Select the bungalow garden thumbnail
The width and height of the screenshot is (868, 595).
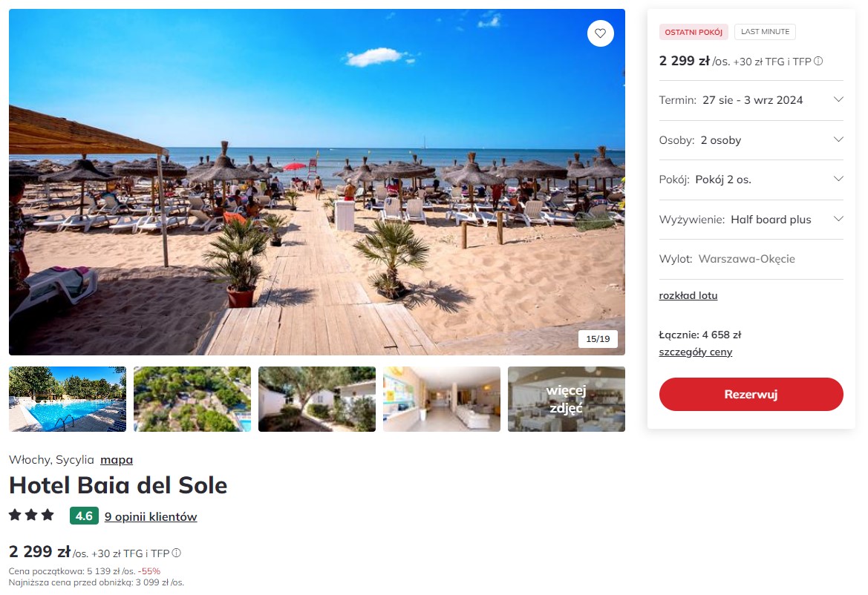[x=316, y=398]
